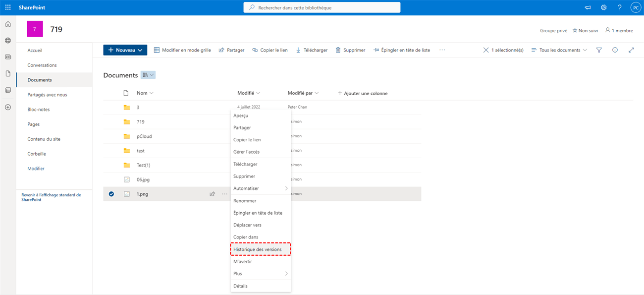This screenshot has width=644, height=295.
Task: Open the Tous les documents view dropdown
Action: click(x=559, y=50)
